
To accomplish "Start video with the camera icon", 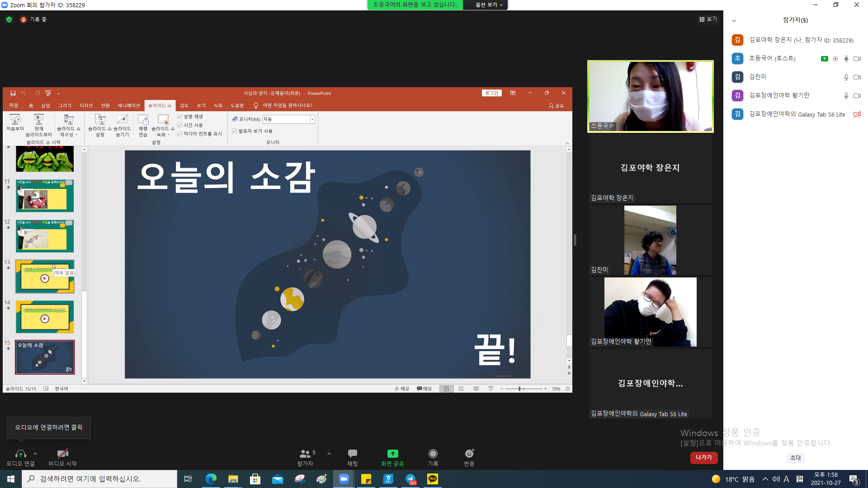I will point(62,453).
